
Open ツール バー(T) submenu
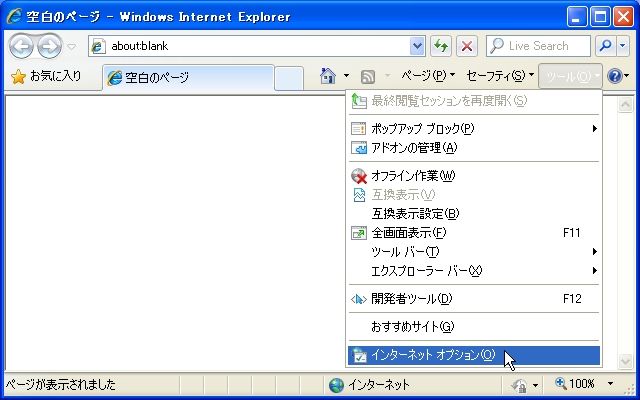tap(474, 252)
